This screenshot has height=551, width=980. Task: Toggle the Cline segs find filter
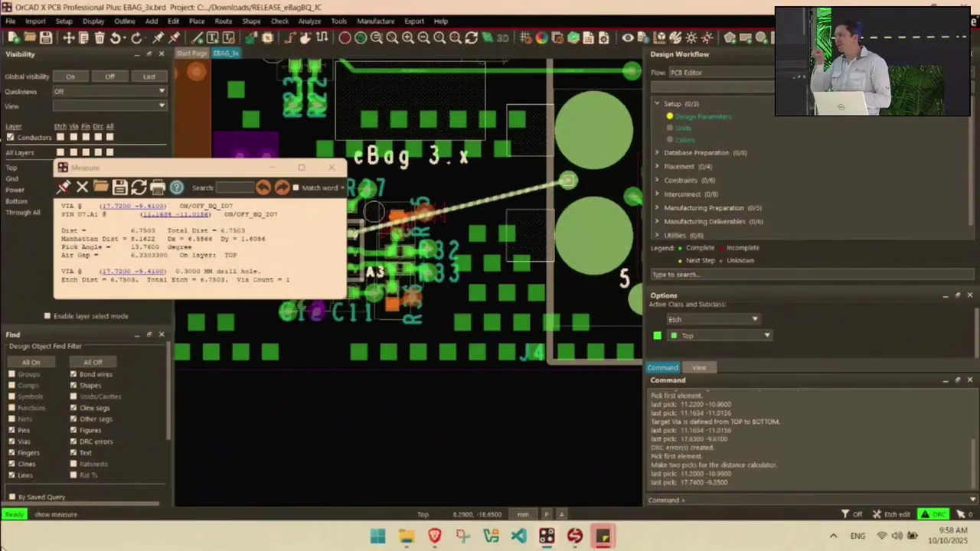click(x=73, y=408)
